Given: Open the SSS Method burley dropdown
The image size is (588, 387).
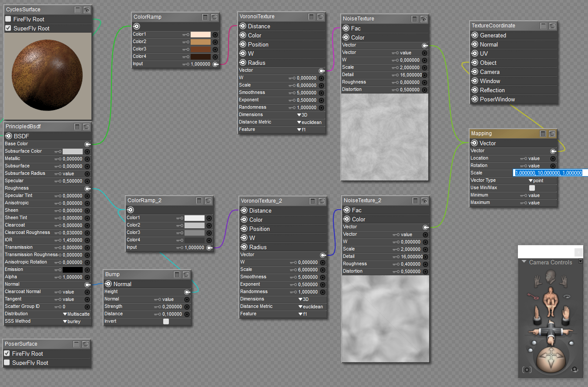Looking at the screenshot, I should [72, 321].
